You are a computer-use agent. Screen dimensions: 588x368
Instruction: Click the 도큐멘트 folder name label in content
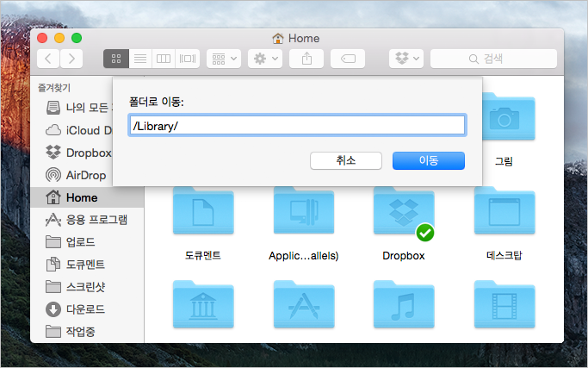(x=203, y=256)
